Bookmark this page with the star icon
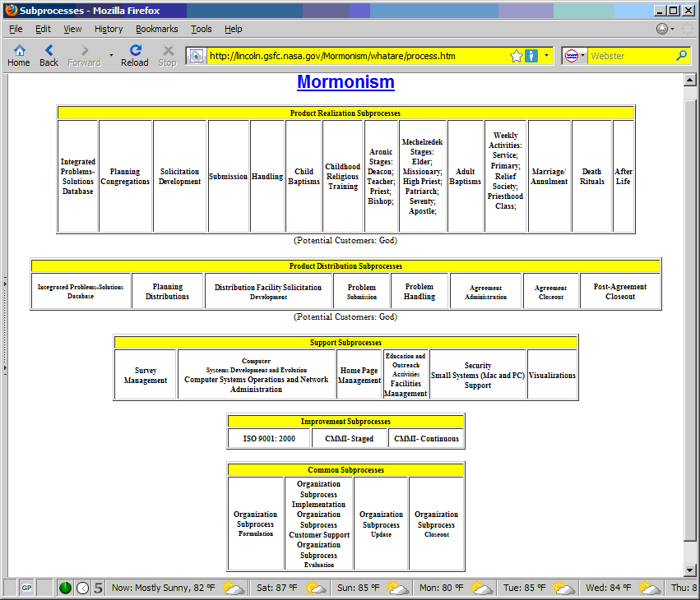 coord(517,56)
